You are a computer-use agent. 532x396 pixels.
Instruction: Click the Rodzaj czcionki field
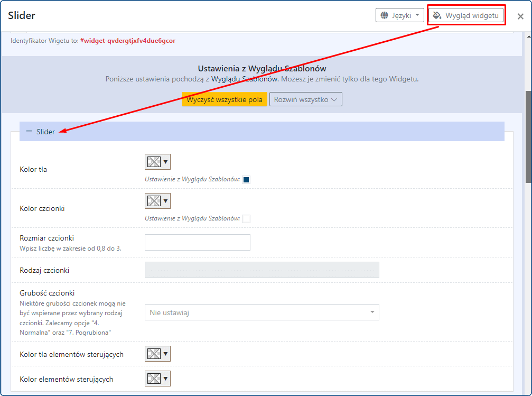262,270
